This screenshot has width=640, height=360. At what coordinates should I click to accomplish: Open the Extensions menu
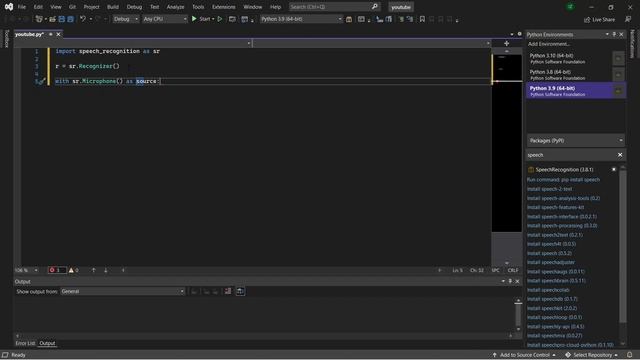click(223, 7)
